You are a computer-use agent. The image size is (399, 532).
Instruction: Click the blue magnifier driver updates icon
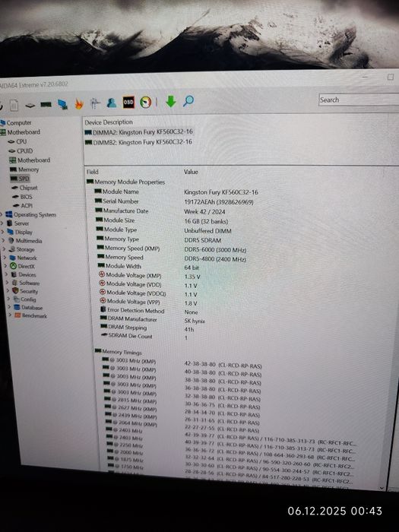point(188,101)
